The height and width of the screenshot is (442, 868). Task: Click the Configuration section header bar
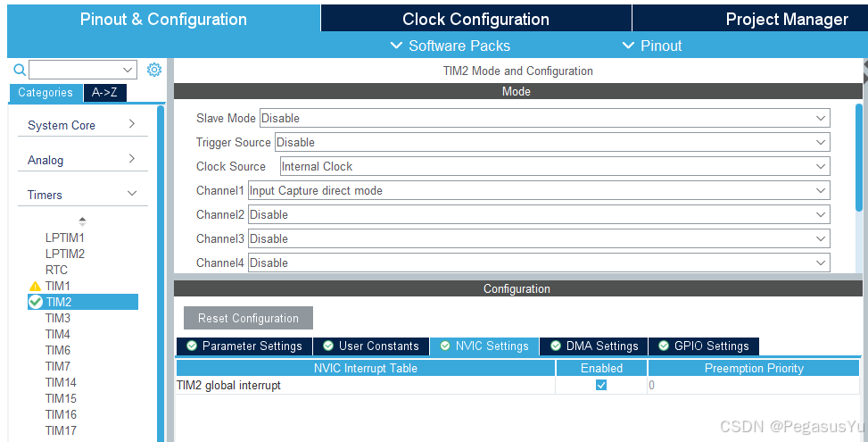[x=518, y=288]
